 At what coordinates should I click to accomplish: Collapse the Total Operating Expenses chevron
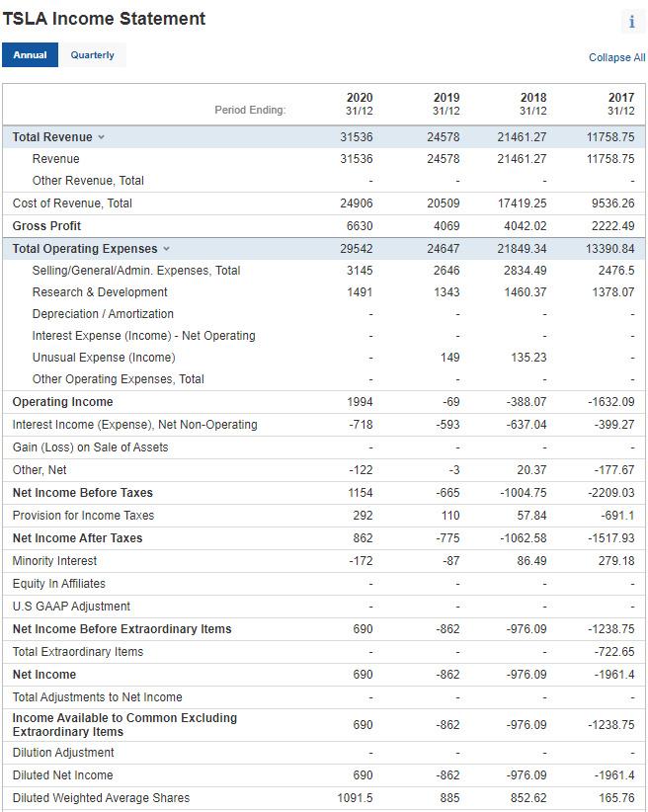pos(166,249)
